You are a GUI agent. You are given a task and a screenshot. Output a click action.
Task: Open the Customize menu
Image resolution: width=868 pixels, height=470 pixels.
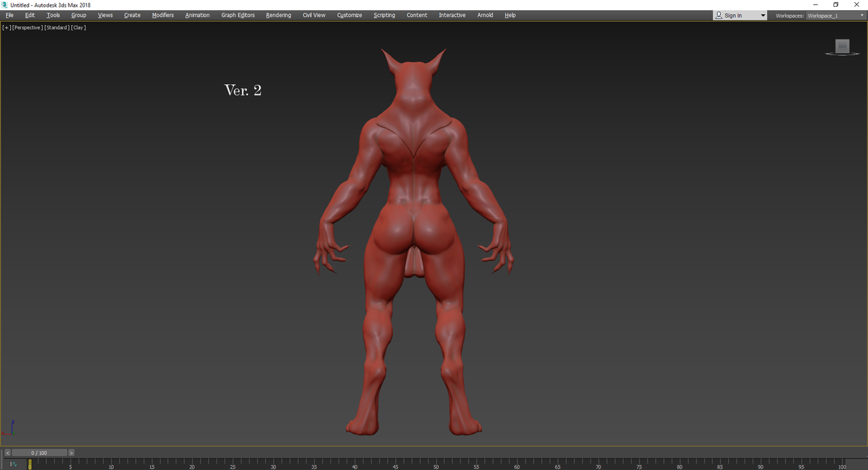349,15
